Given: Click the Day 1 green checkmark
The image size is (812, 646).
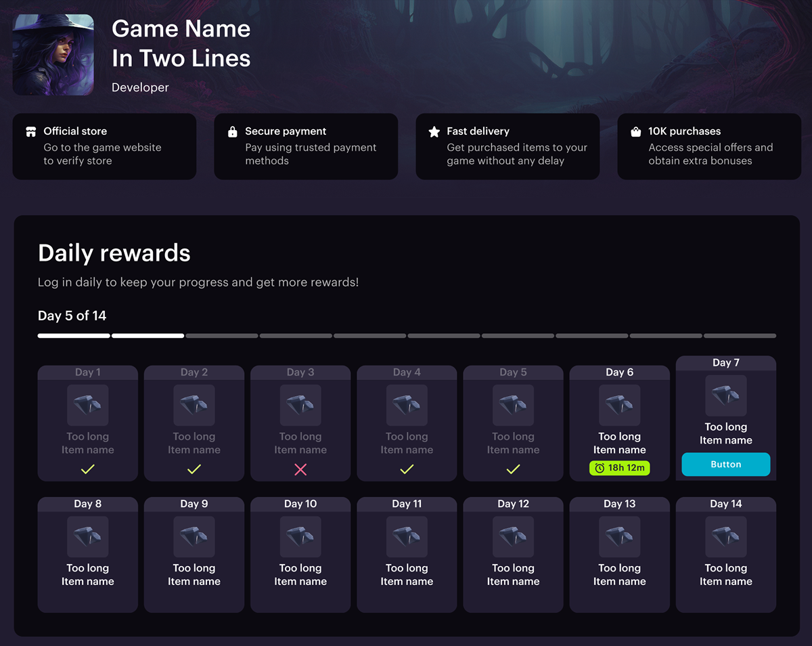Looking at the screenshot, I should click(88, 469).
